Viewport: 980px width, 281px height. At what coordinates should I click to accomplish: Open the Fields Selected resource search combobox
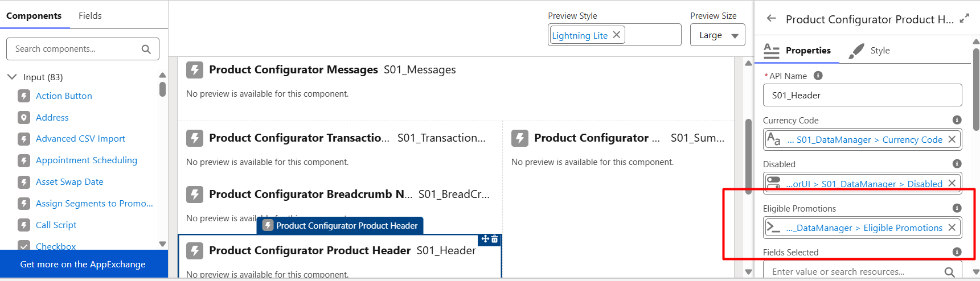point(863,271)
